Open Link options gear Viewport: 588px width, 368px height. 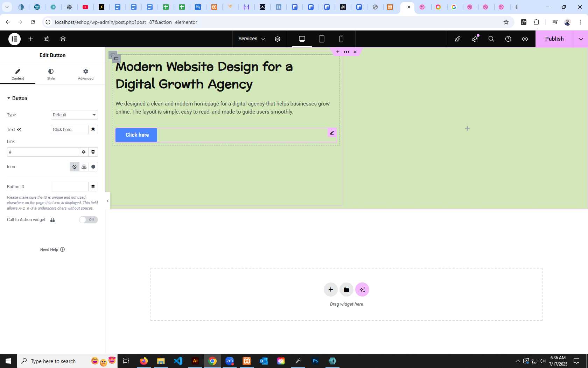(x=84, y=152)
